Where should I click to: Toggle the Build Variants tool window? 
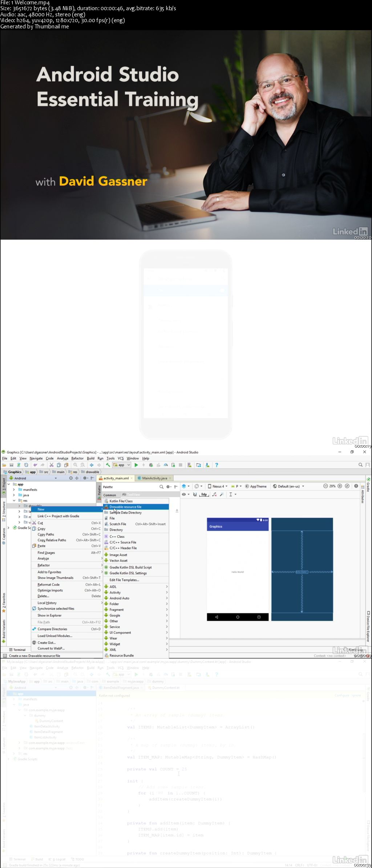pyautogui.click(x=4, y=632)
